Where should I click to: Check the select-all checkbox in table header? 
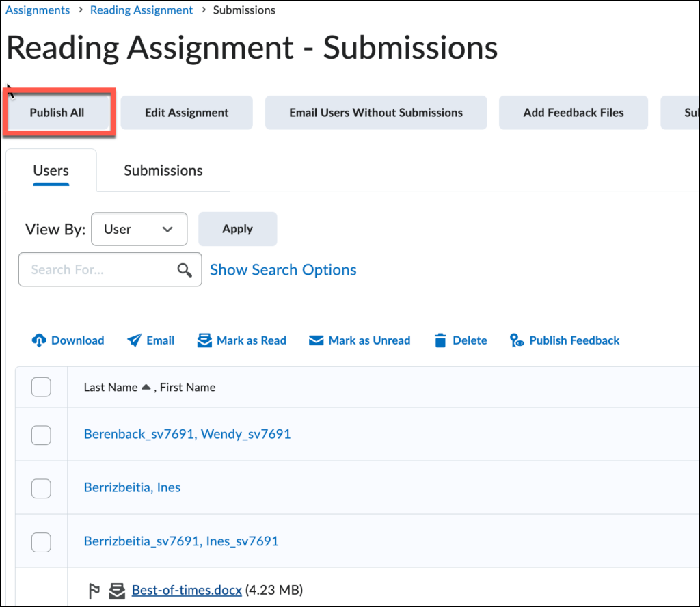(41, 387)
